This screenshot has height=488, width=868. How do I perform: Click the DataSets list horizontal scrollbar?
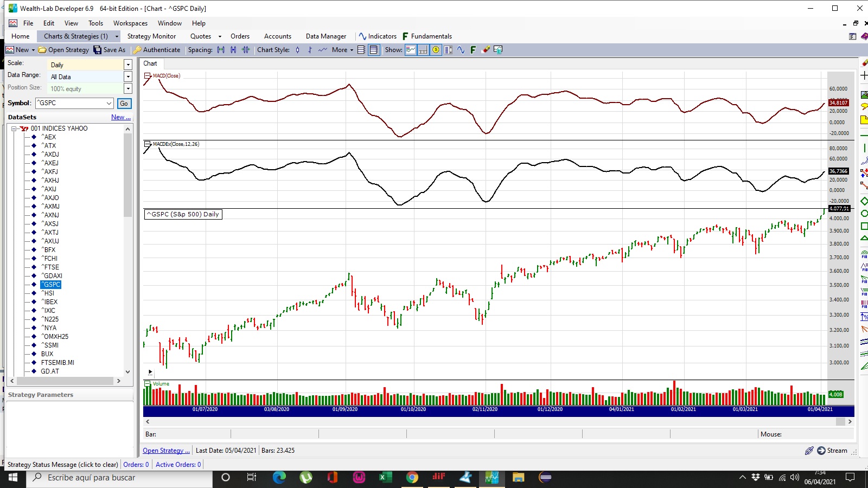(x=65, y=381)
